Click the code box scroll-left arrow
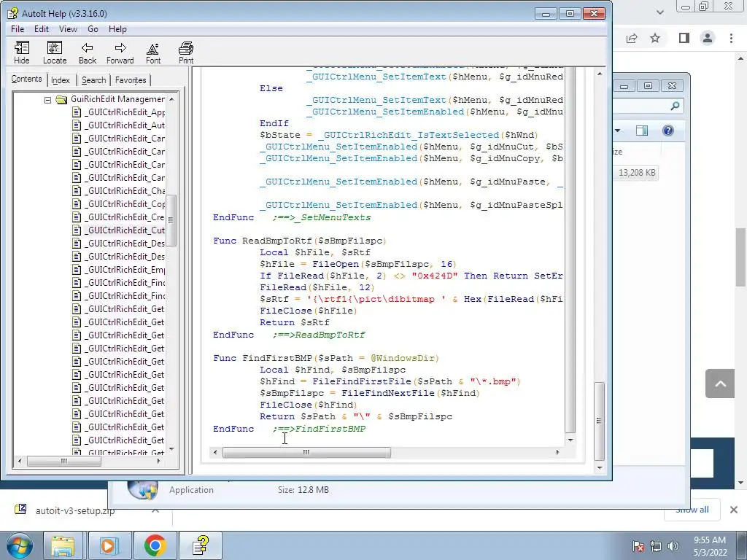747x560 pixels. pos(215,452)
